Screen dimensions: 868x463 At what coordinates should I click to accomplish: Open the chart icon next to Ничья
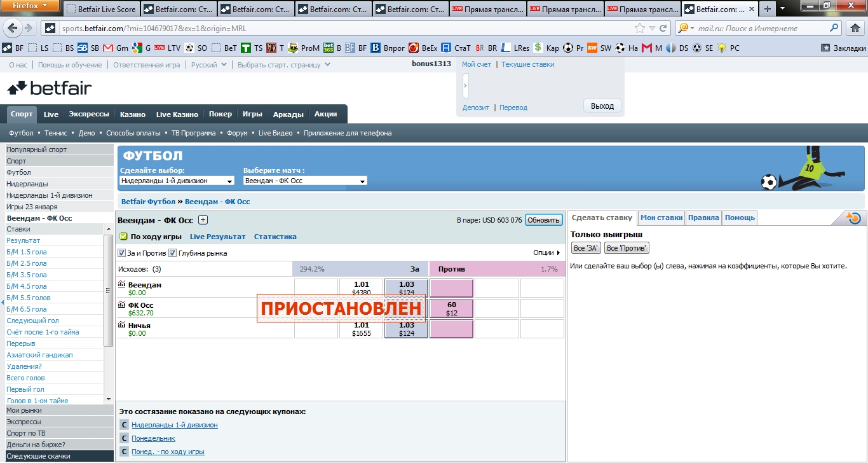point(122,325)
